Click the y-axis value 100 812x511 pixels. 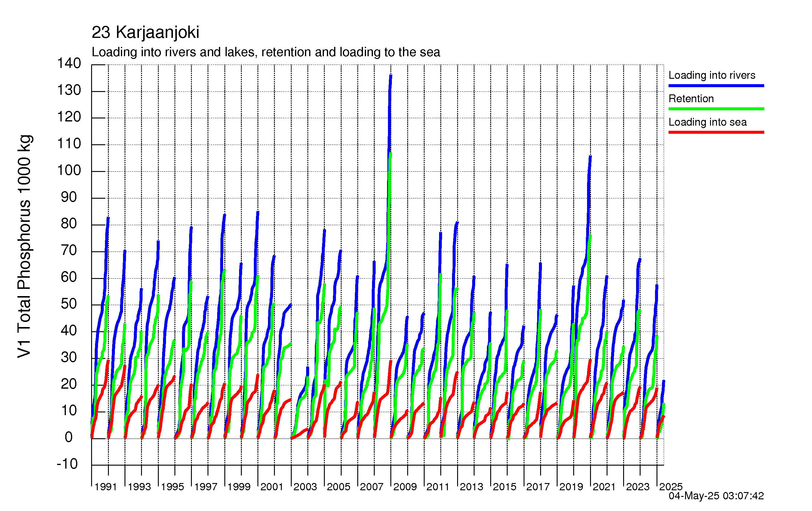click(x=69, y=170)
